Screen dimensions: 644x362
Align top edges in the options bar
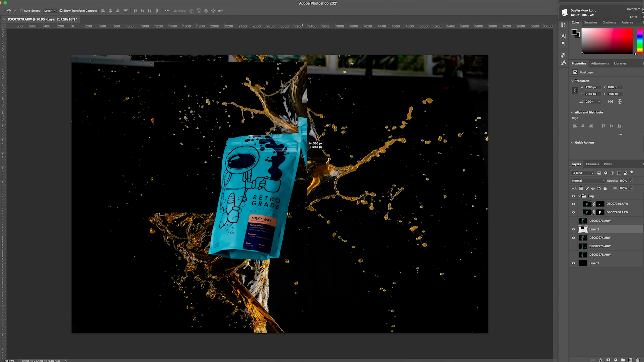click(135, 11)
